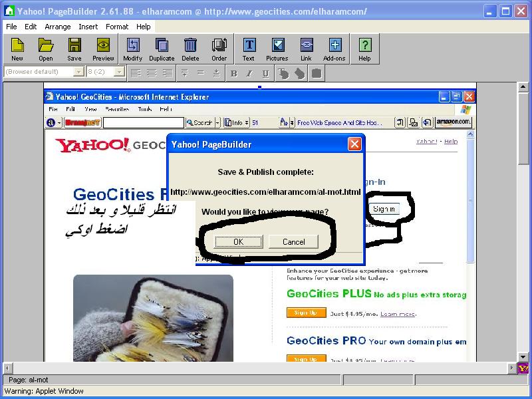This screenshot has height=399, width=532.
Task: Close the Yahoo! PageBuilder dialog
Action: click(x=354, y=144)
